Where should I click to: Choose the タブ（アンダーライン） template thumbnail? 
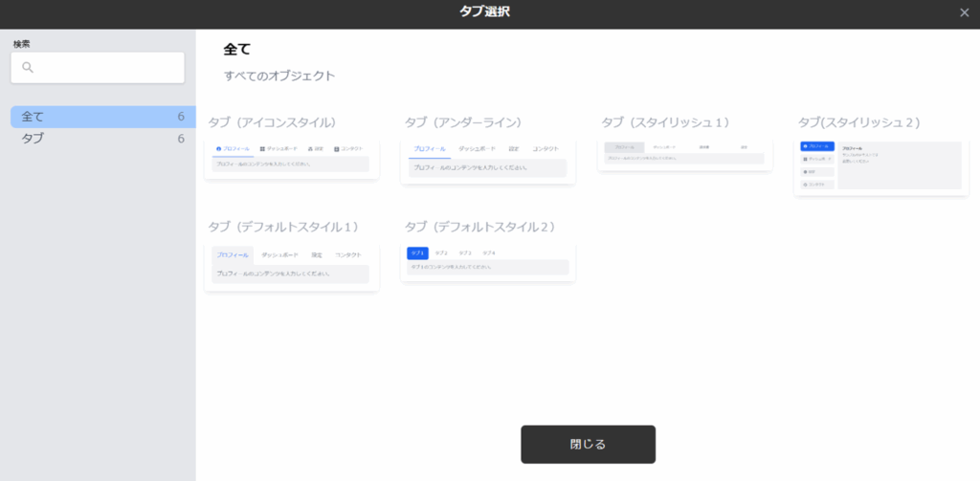(488, 161)
